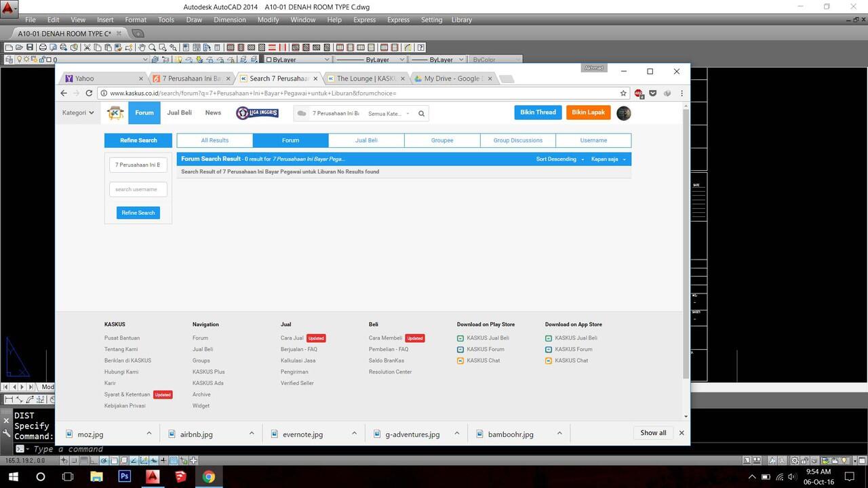
Task: Select the All Results tab
Action: click(x=215, y=140)
